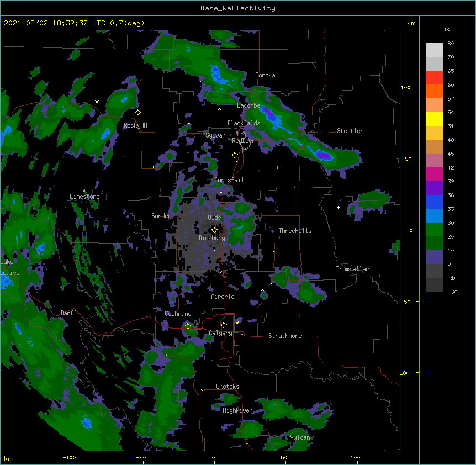Viewport: 476px width, 465px height.
Task: Click the Innisfail city label
Action: tap(229, 180)
